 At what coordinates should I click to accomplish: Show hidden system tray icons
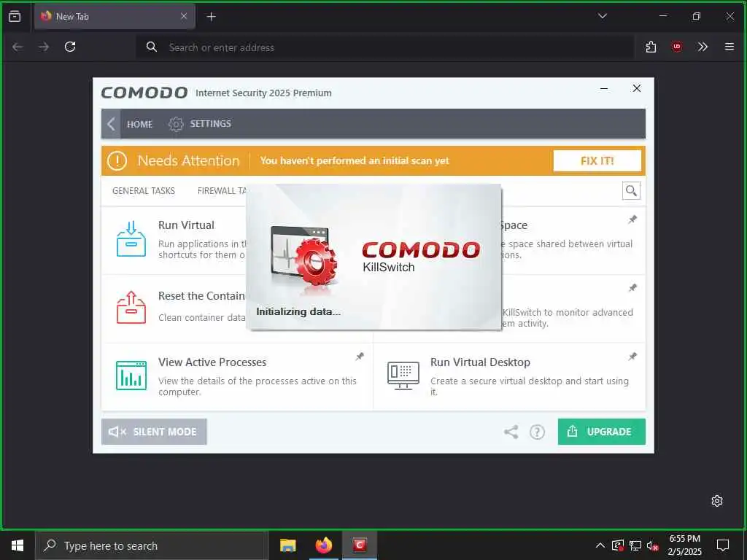tap(600, 545)
